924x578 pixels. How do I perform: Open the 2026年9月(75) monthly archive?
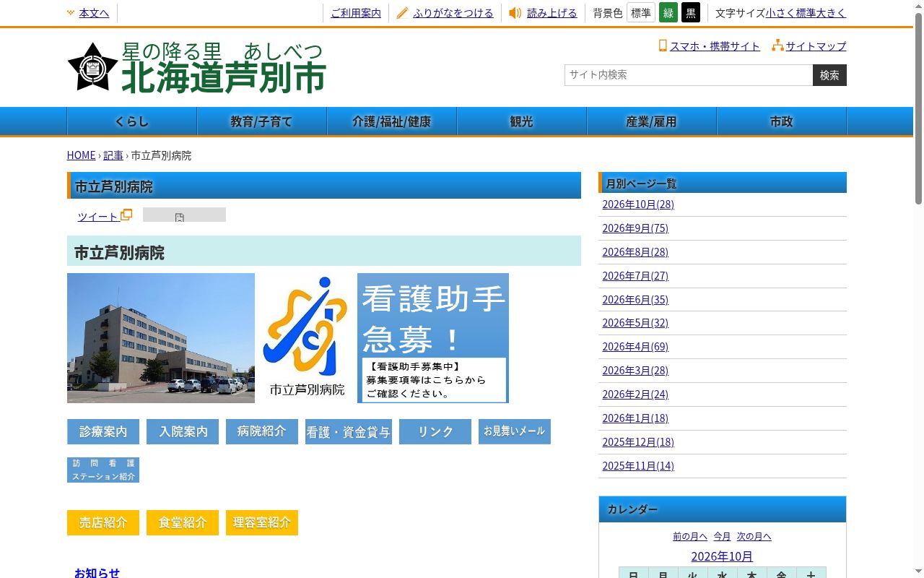coord(635,228)
